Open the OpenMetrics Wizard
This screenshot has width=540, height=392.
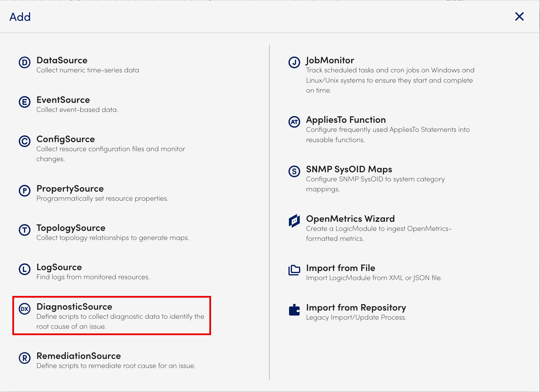tap(350, 219)
